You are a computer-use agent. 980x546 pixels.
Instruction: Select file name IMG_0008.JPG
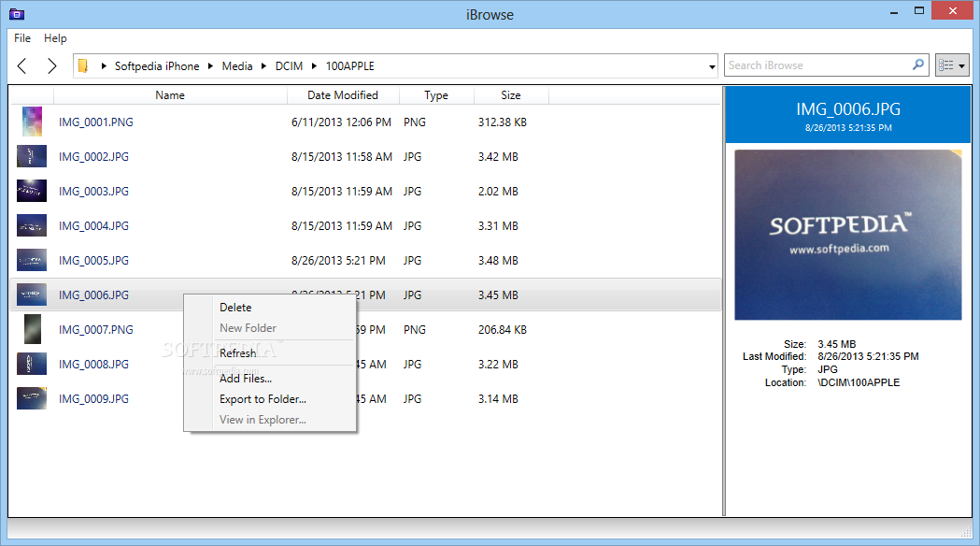coord(93,364)
